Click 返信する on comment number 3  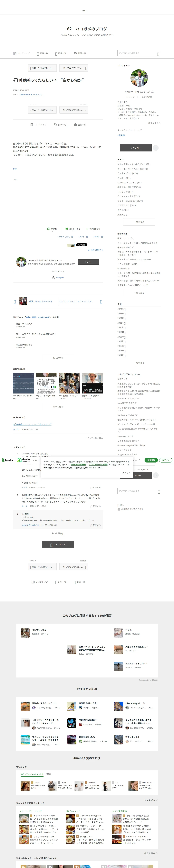click(96, 525)
